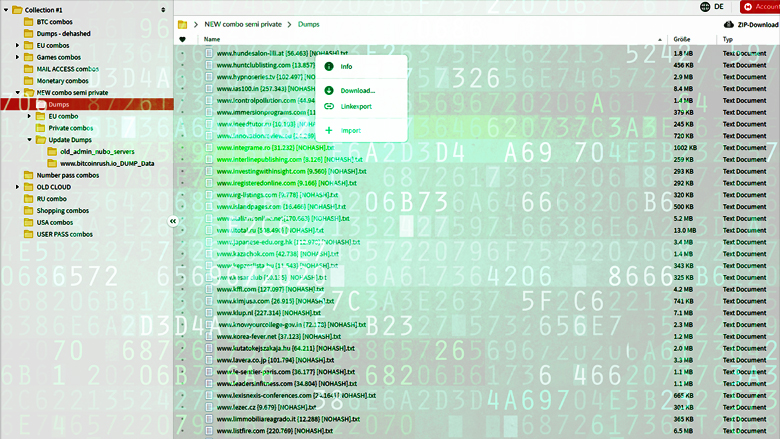Open the USER PASS combos folder
Image resolution: width=780 pixels, height=439 pixels.
[65, 234]
